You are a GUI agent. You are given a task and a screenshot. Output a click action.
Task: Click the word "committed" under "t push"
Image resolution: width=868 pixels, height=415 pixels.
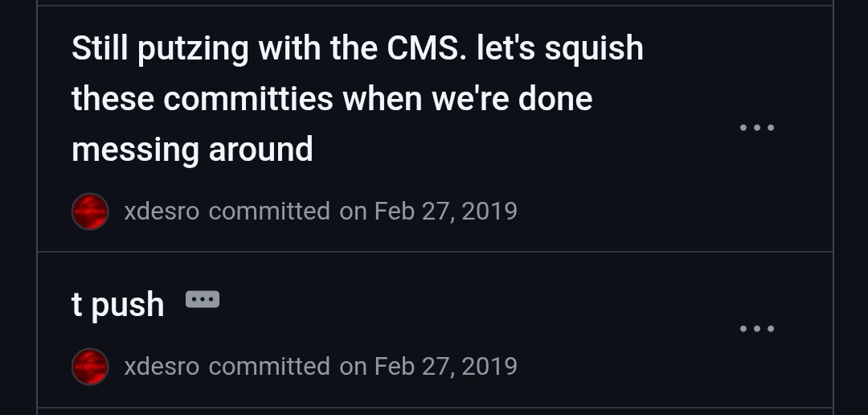269,367
